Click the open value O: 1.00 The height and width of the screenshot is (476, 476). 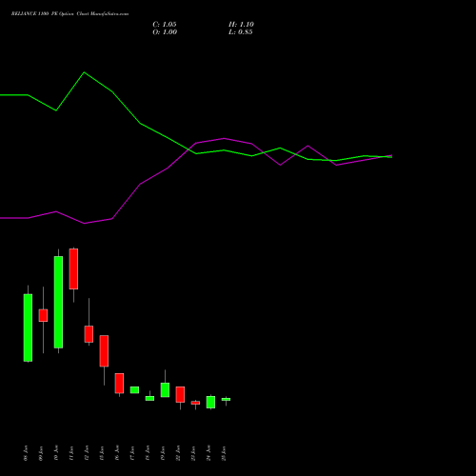[x=165, y=32]
